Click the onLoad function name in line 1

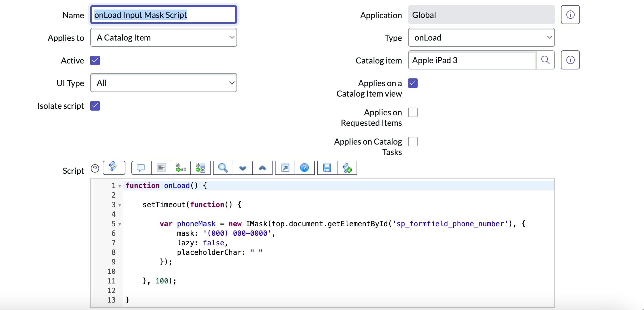pyautogui.click(x=177, y=186)
